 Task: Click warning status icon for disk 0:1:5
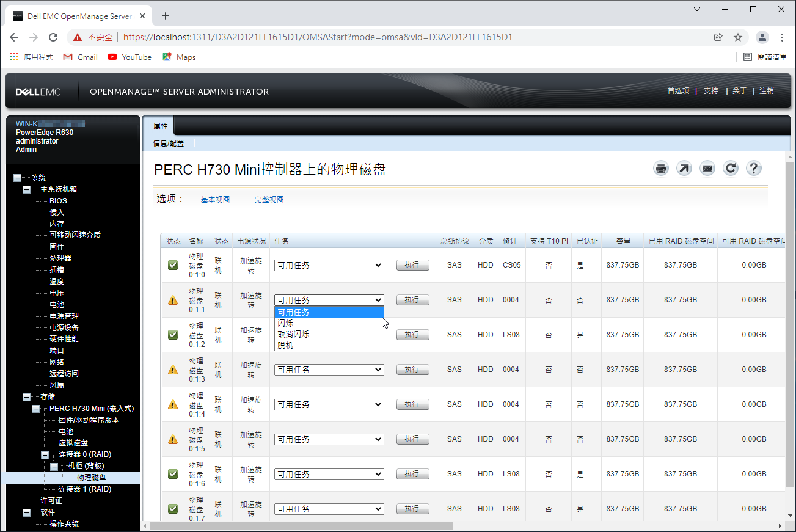point(173,439)
